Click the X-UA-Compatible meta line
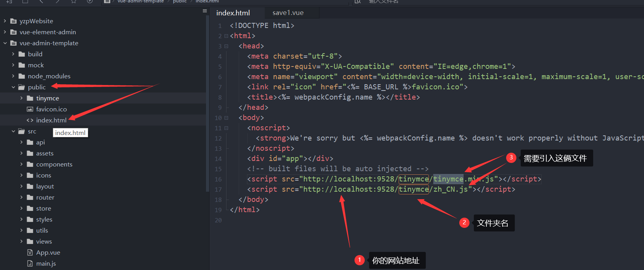644x270 pixels. 381,67
